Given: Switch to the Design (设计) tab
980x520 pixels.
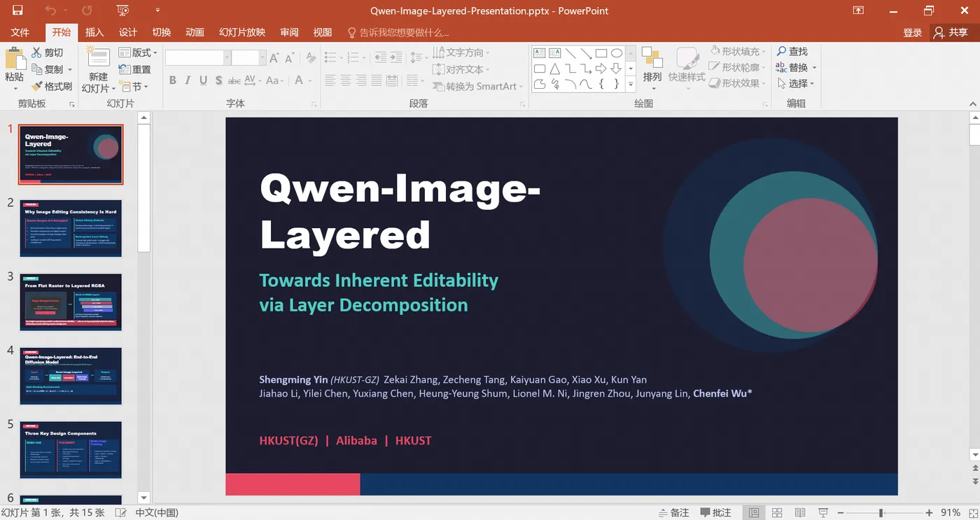Looking at the screenshot, I should tap(128, 32).
